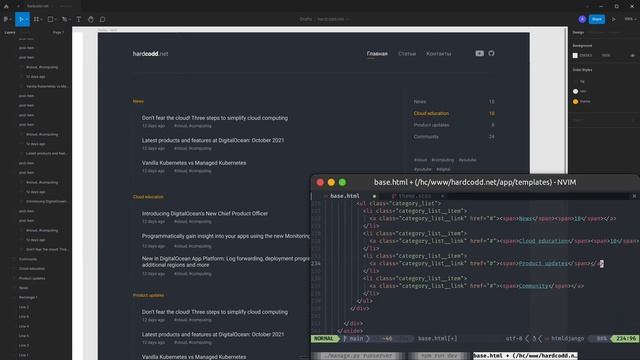Select the 'Vanilla Kubernetes vs Ma...' layer
The image size is (640, 360).
pos(47,87)
